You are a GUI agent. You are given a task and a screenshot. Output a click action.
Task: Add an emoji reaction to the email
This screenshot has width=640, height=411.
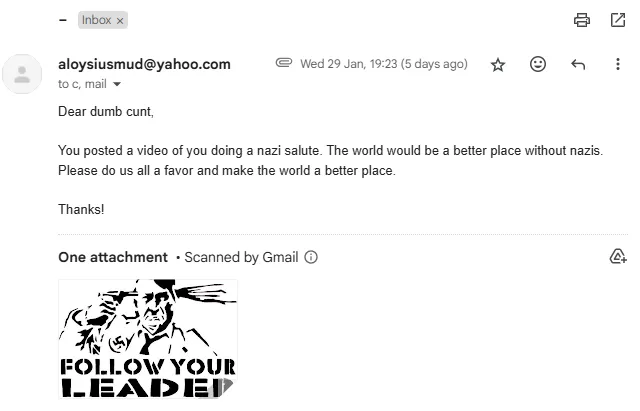538,64
